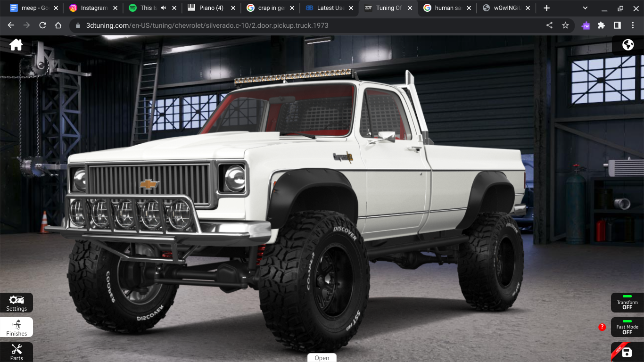The width and height of the screenshot is (644, 362).
Task: Save the tuned truck with floppy icon
Action: coord(627,353)
